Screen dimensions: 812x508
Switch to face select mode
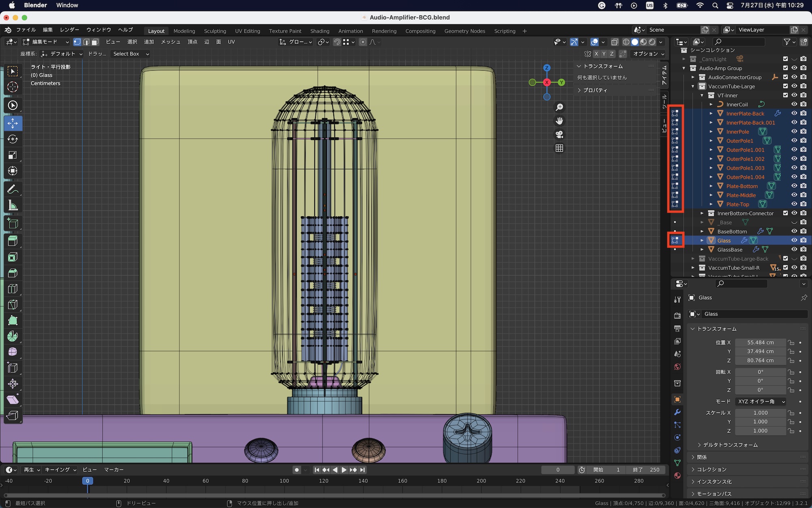(95, 42)
